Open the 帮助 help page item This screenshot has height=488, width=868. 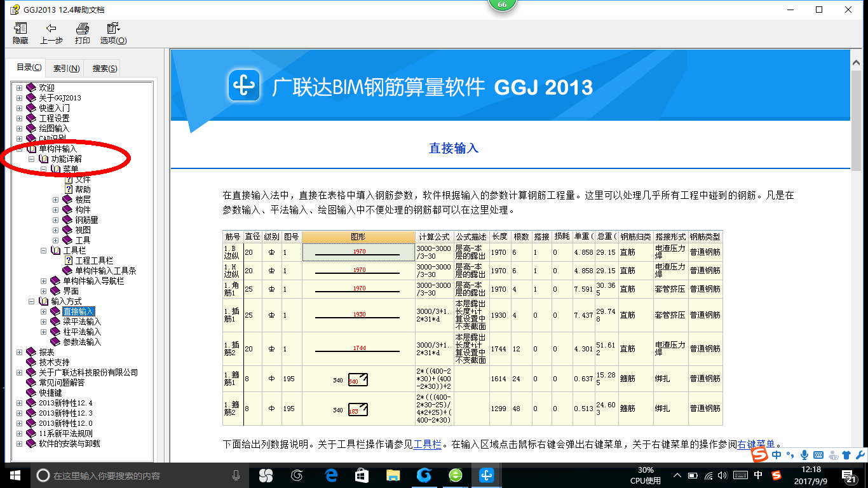pos(83,189)
